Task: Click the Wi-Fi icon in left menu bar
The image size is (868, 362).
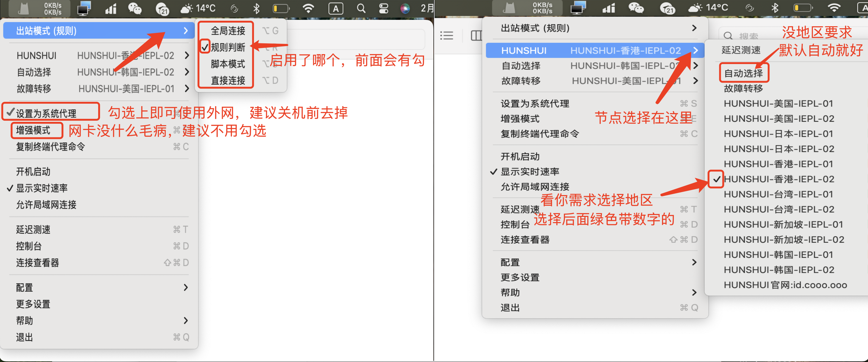Action: (x=309, y=8)
